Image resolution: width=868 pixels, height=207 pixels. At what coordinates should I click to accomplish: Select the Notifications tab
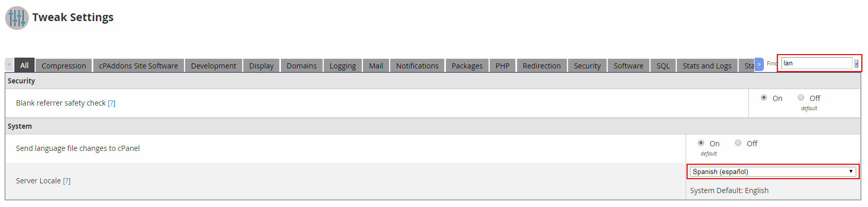tap(417, 65)
